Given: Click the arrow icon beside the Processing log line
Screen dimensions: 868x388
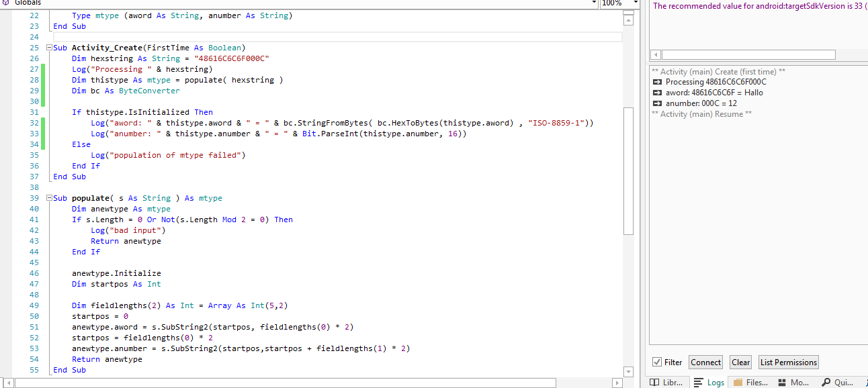Looking at the screenshot, I should coord(657,82).
